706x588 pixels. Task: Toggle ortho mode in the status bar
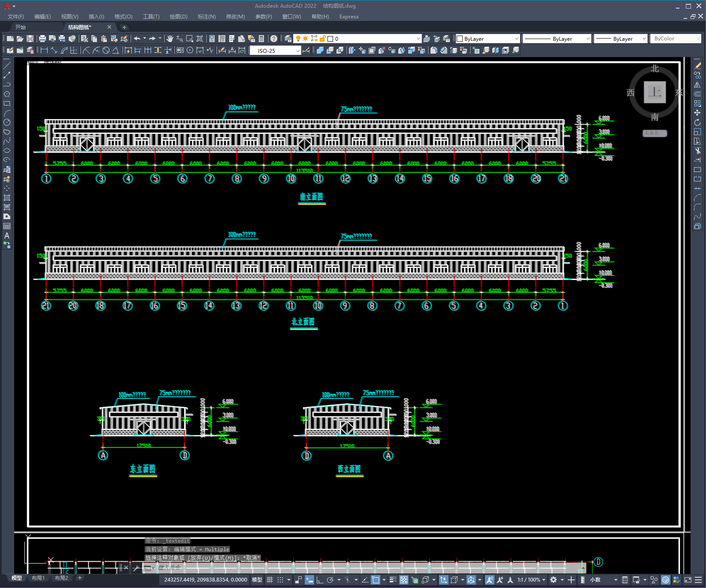coord(320,580)
